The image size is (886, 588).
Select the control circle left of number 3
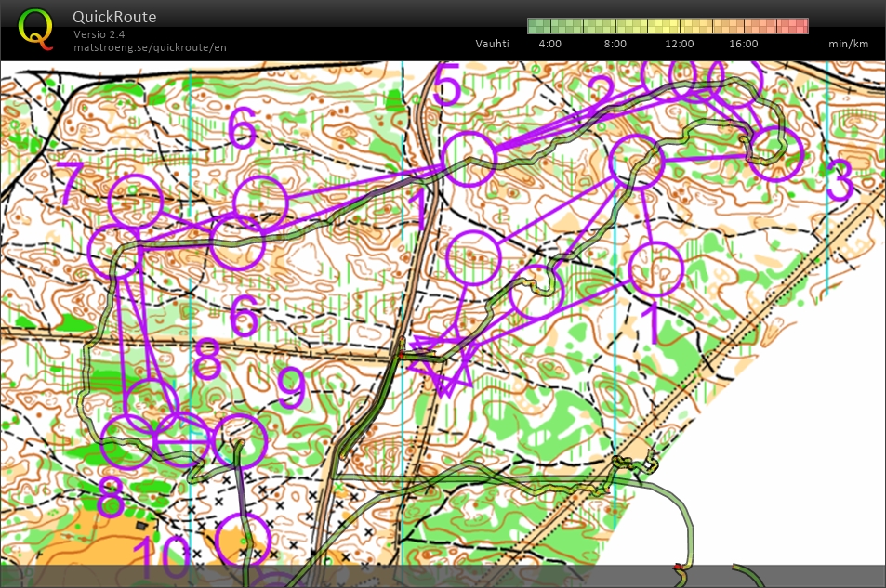775,153
